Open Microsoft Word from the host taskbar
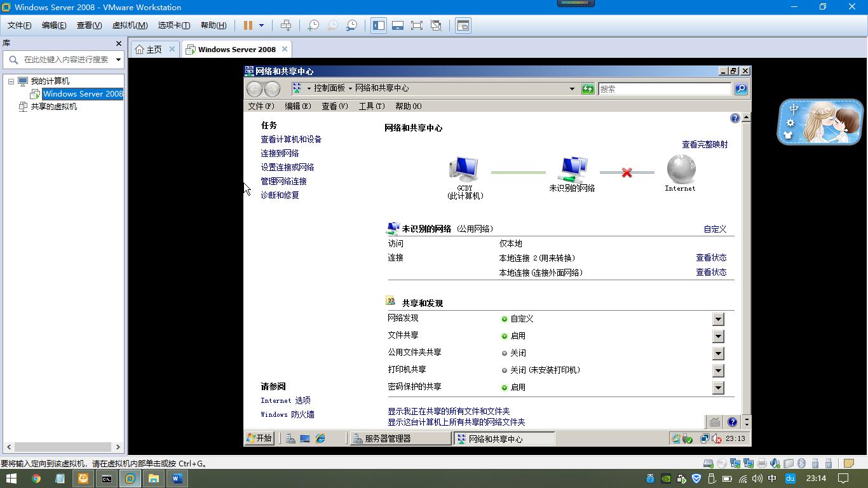868x488 pixels. [x=177, y=478]
